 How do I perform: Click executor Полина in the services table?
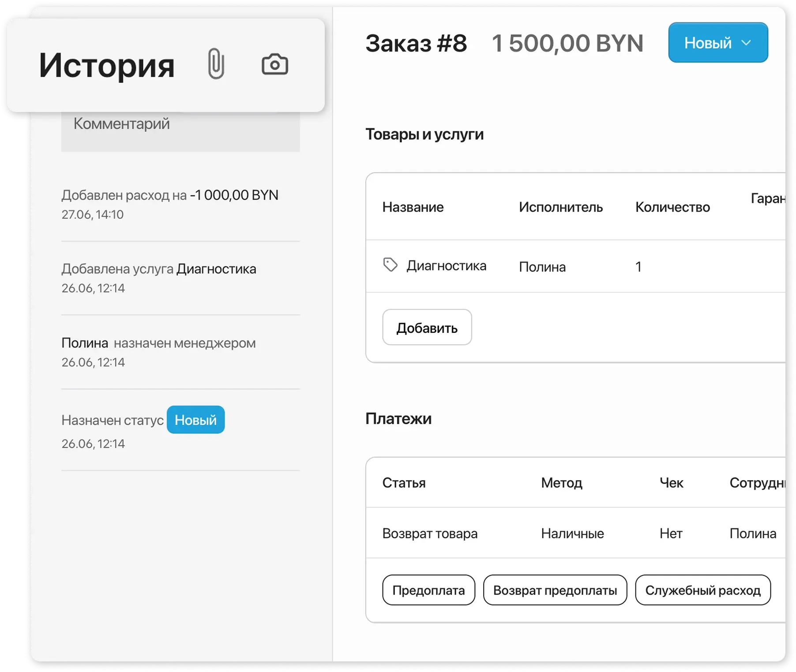[x=542, y=266]
